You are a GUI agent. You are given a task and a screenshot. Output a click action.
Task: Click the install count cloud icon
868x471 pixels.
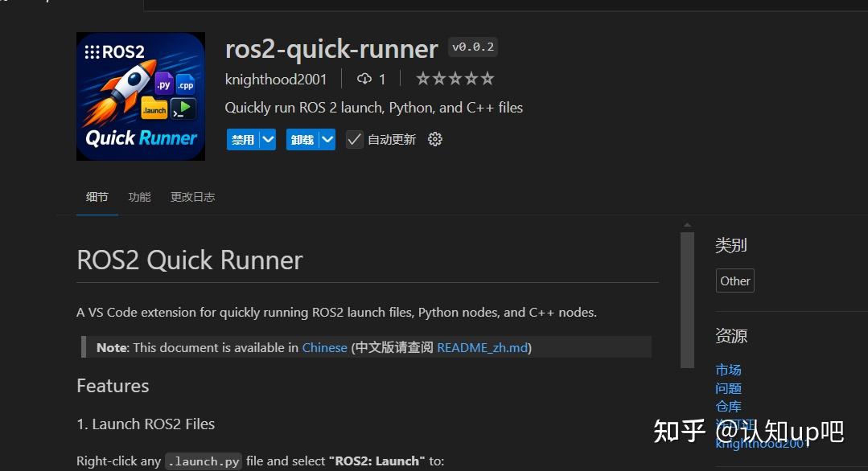tap(364, 79)
